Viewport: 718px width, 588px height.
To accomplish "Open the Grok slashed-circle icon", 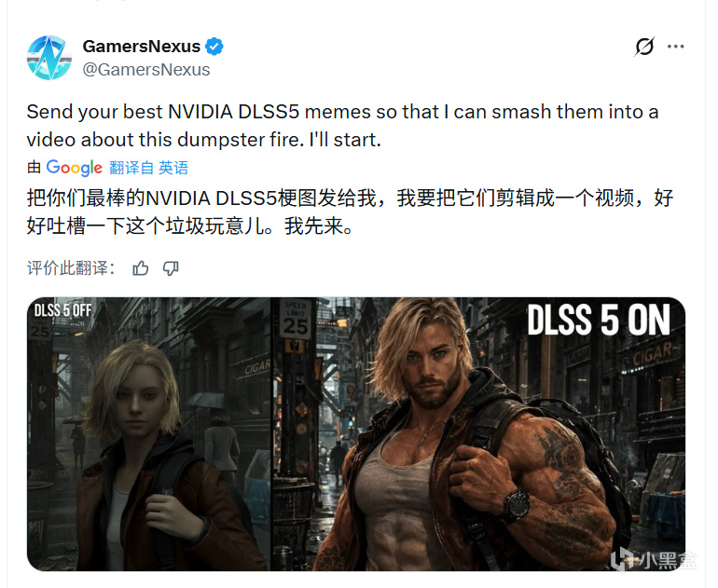I will pyautogui.click(x=644, y=47).
